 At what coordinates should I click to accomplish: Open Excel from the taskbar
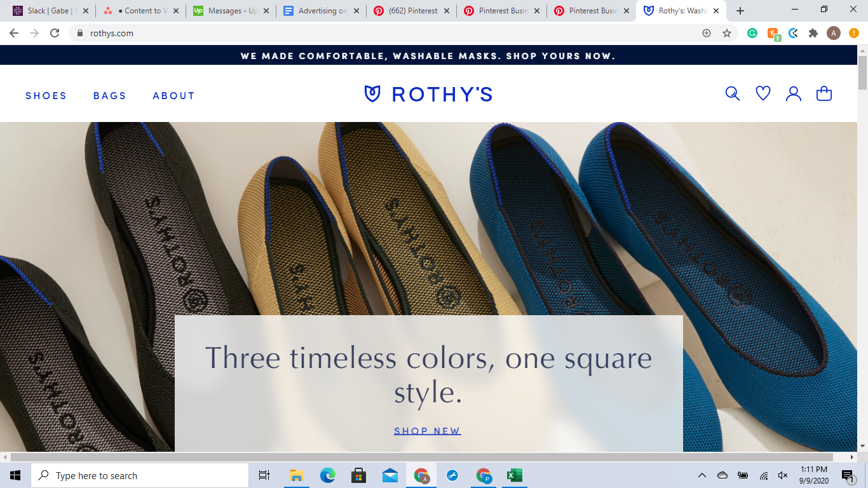pyautogui.click(x=514, y=475)
